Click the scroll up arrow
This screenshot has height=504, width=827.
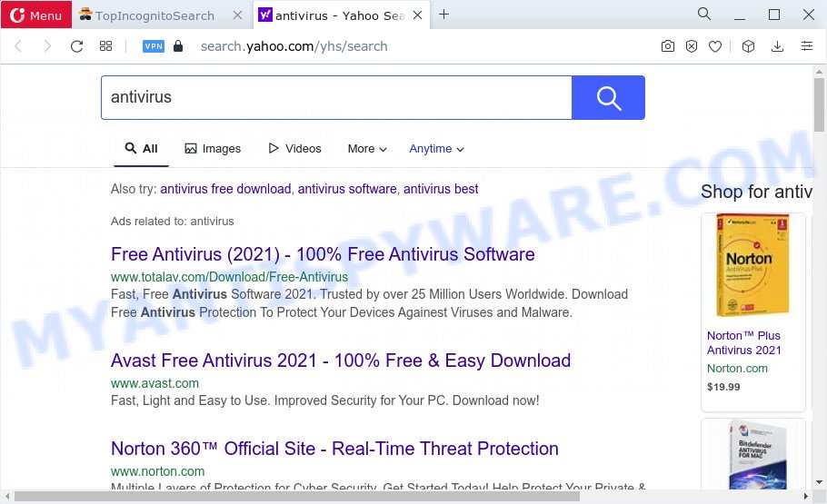819,71
